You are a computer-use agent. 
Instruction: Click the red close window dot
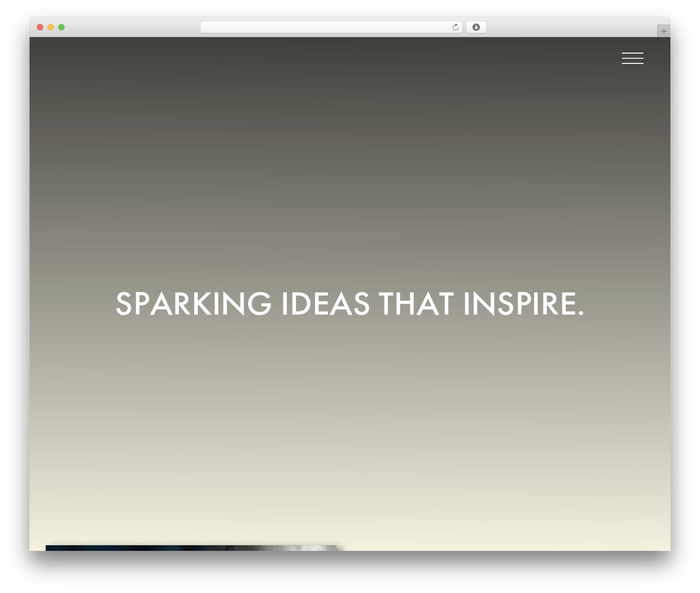[x=40, y=27]
